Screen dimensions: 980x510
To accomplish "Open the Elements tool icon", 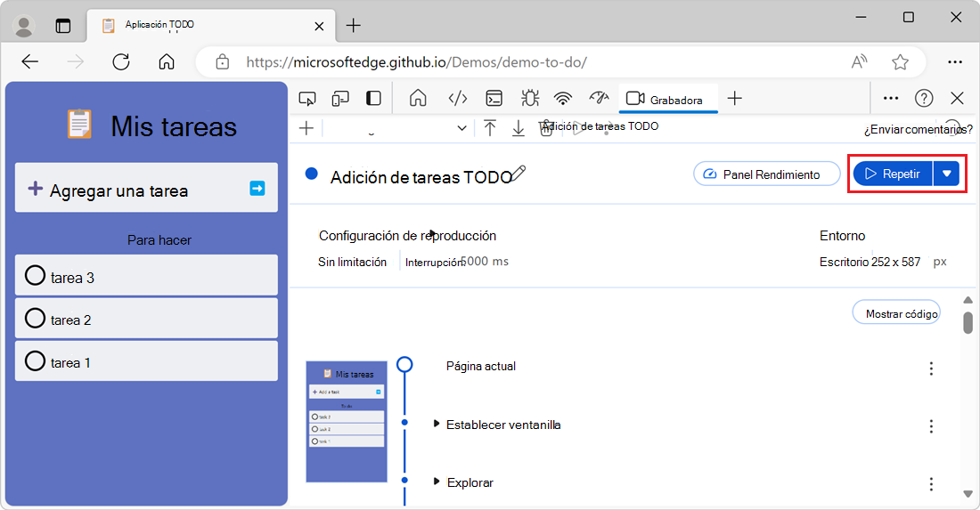I will coord(458,98).
